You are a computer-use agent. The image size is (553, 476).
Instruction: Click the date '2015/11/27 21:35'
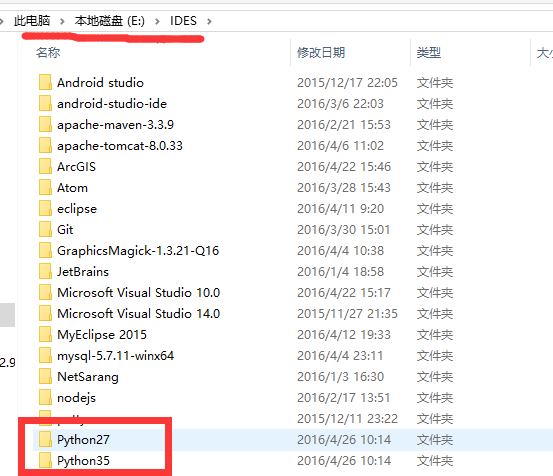347,313
